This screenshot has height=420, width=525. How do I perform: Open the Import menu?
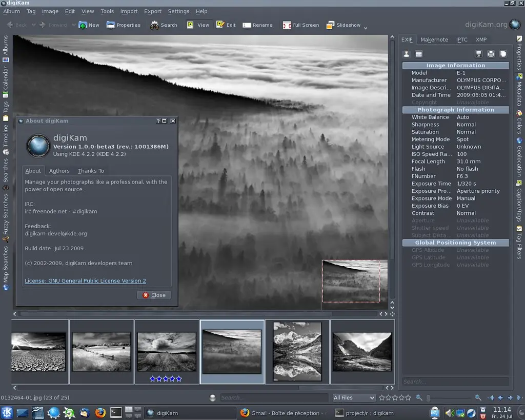(x=129, y=11)
